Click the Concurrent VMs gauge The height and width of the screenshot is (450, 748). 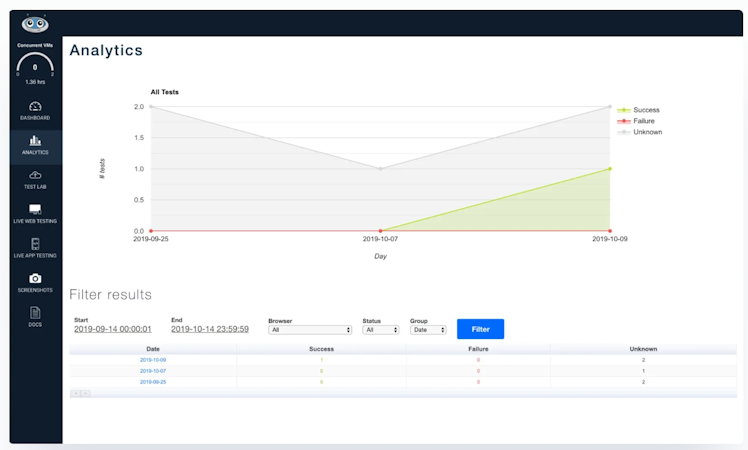[x=35, y=64]
